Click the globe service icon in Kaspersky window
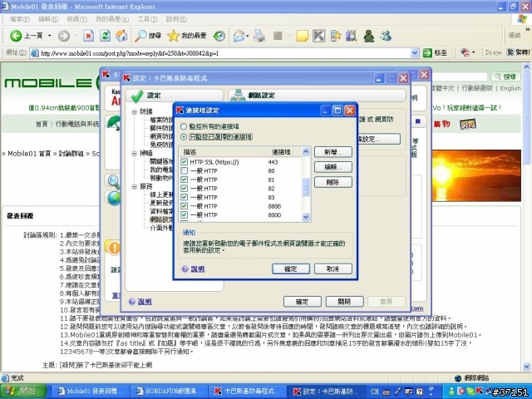 pyautogui.click(x=114, y=198)
